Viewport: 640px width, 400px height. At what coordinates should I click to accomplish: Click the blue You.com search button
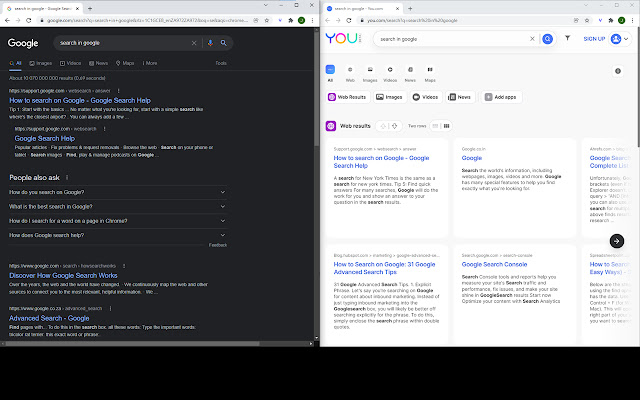click(x=548, y=39)
